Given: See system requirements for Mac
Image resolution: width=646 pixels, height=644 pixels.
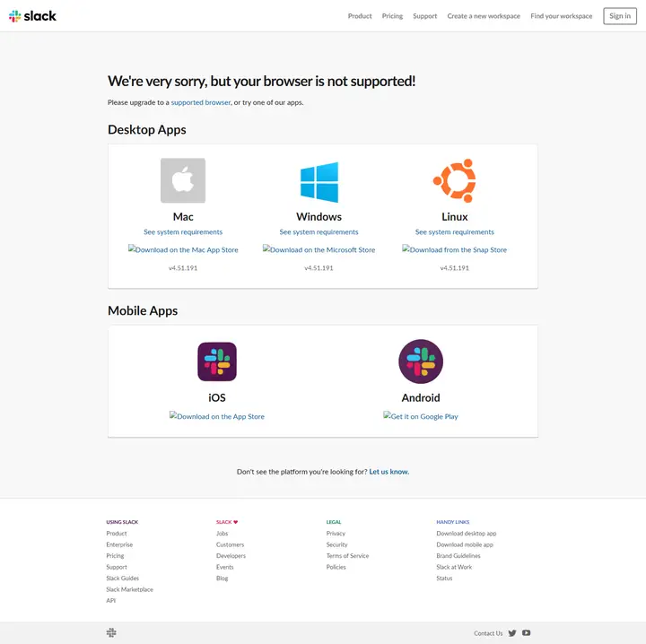Looking at the screenshot, I should click(x=183, y=231).
